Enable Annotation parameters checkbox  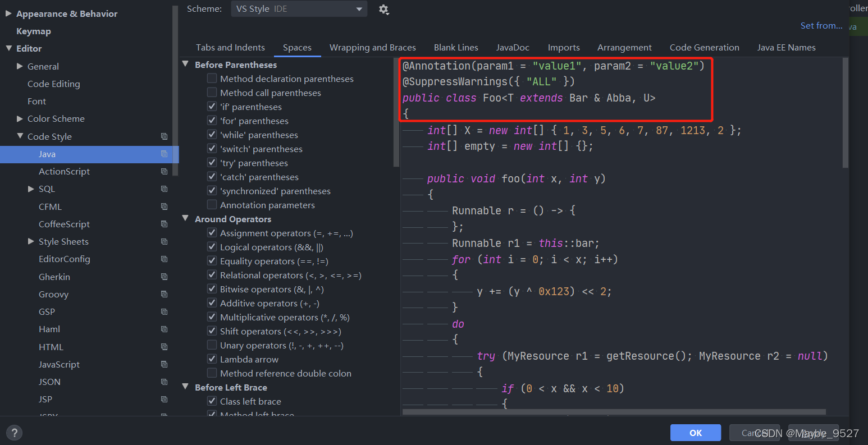pyautogui.click(x=212, y=205)
